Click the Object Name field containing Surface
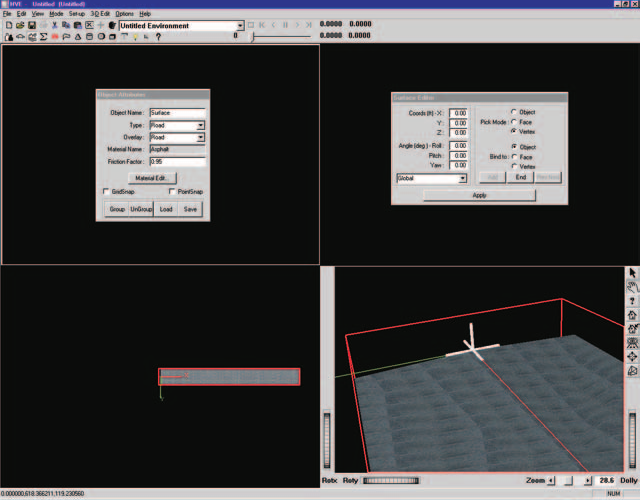The height and width of the screenshot is (500, 640). tap(178, 113)
